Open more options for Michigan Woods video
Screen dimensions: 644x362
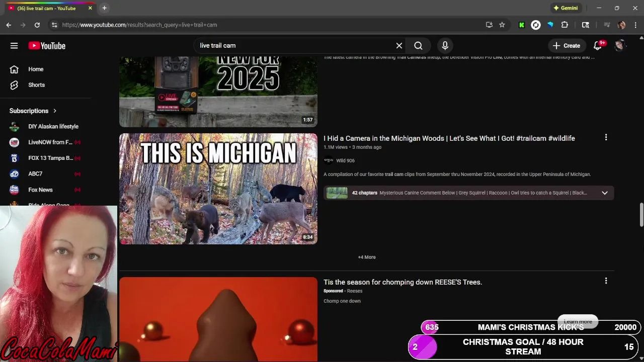pos(606,137)
